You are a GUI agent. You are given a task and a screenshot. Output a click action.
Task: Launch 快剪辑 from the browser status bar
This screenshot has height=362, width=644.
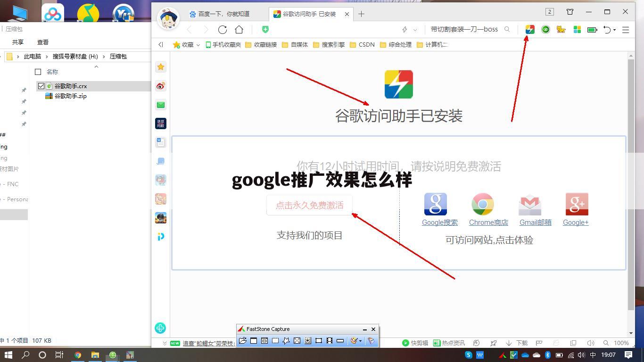point(414,343)
